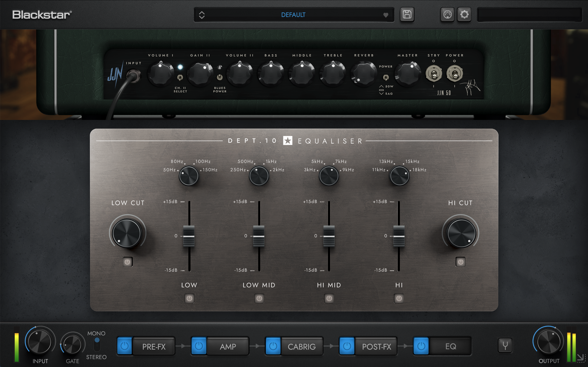Toggle the CABRIG section power button
The image size is (588, 367).
273,346
